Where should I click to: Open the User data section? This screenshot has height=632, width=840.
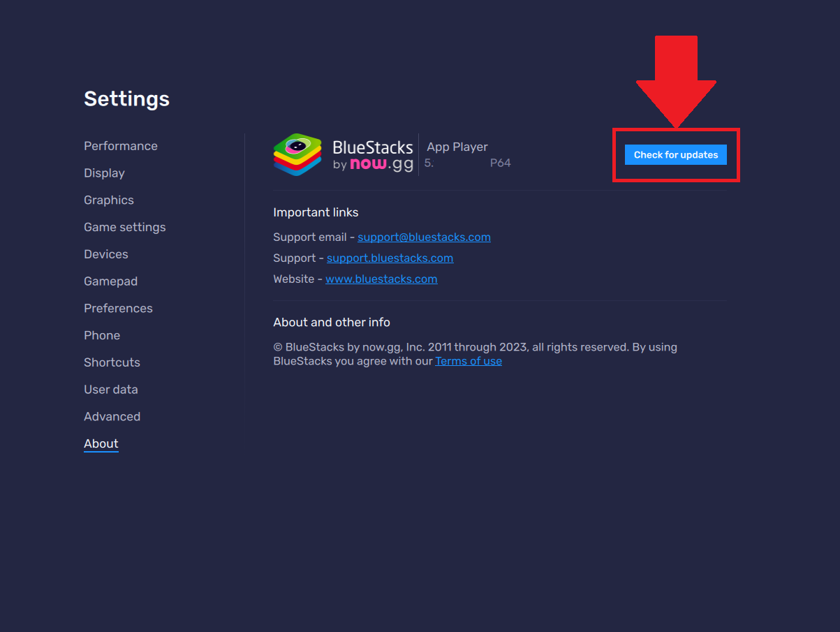[111, 390]
